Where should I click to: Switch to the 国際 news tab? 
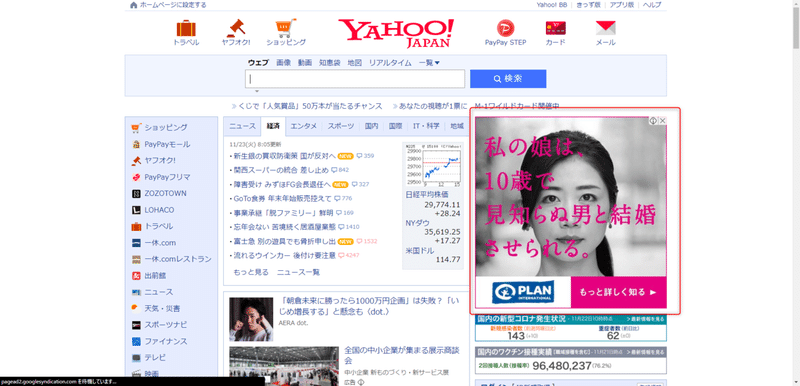(395, 126)
